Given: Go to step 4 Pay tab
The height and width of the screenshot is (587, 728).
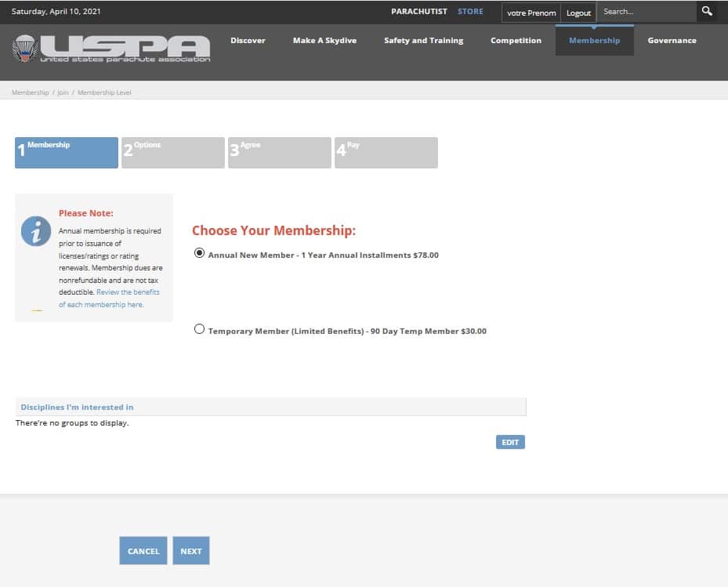Looking at the screenshot, I should point(386,153).
